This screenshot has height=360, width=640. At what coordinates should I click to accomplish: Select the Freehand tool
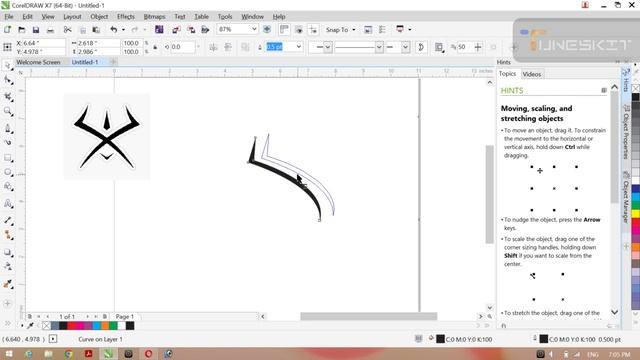click(x=7, y=128)
